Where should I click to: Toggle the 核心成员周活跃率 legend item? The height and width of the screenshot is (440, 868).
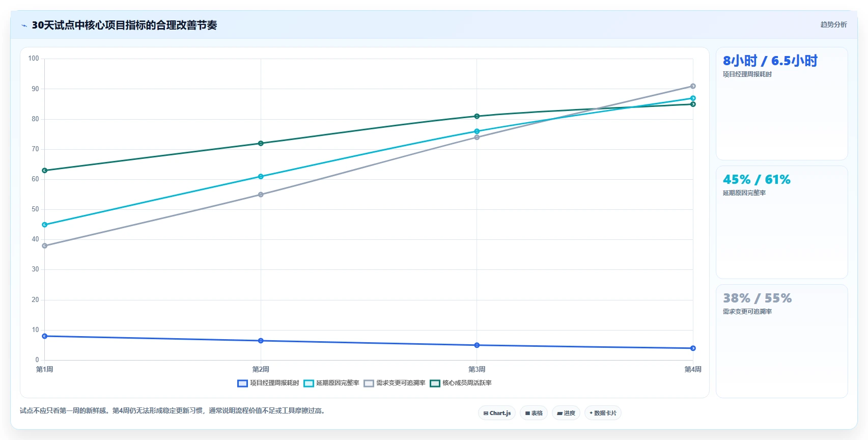coord(461,383)
